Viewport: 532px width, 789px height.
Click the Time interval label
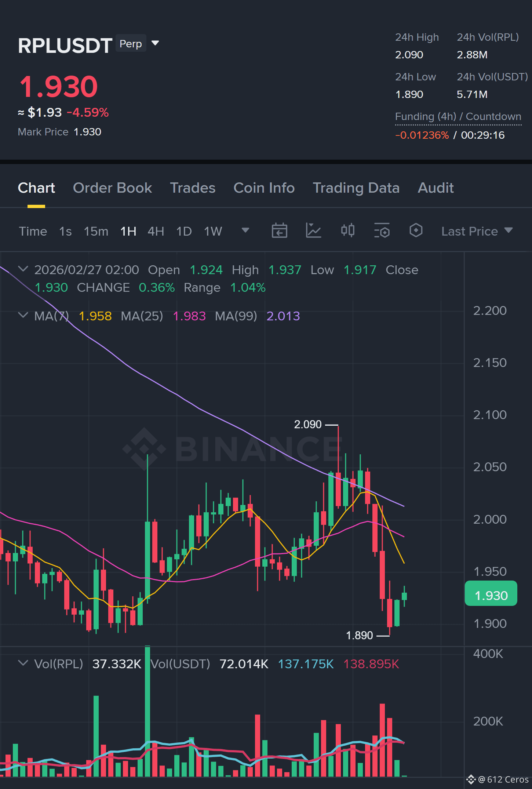click(x=33, y=231)
